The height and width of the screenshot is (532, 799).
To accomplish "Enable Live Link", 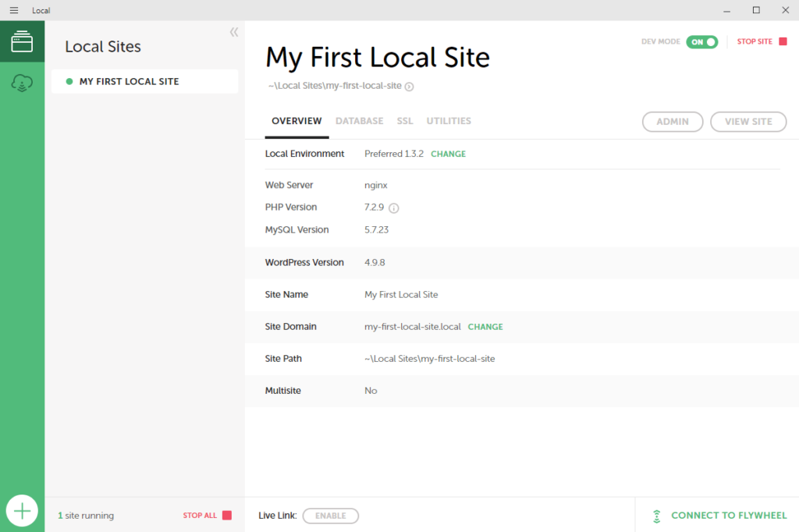I will pos(330,515).
